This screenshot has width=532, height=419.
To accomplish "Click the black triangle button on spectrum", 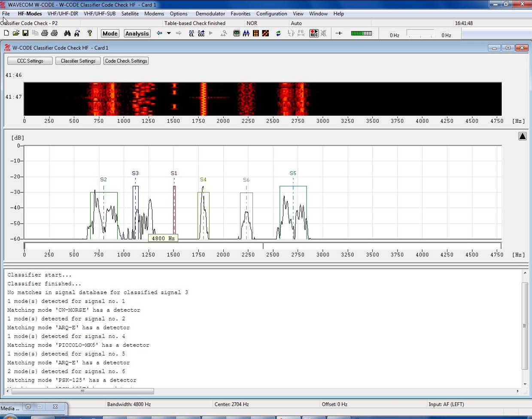I will (523, 137).
